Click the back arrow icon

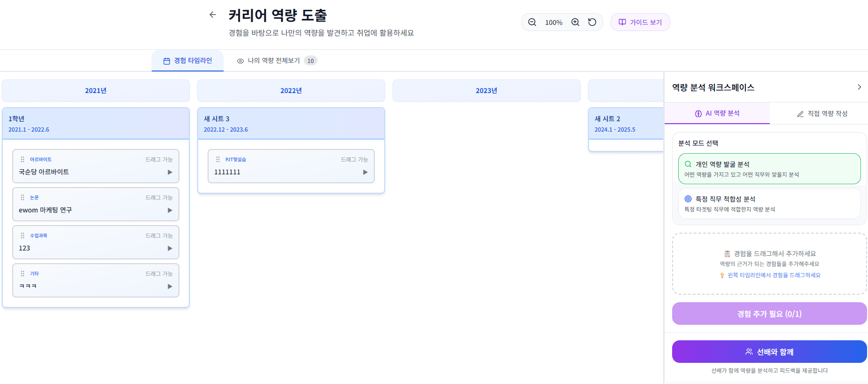tap(213, 15)
